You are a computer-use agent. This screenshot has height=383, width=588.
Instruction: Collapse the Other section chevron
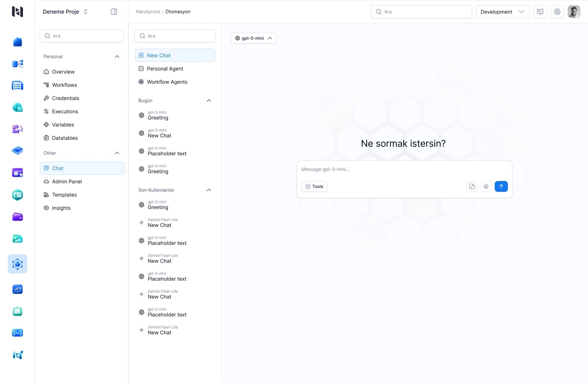[x=117, y=153]
